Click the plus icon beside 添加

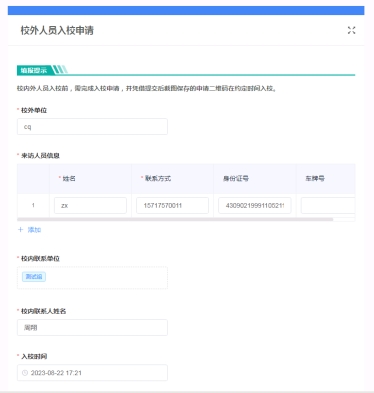point(20,230)
